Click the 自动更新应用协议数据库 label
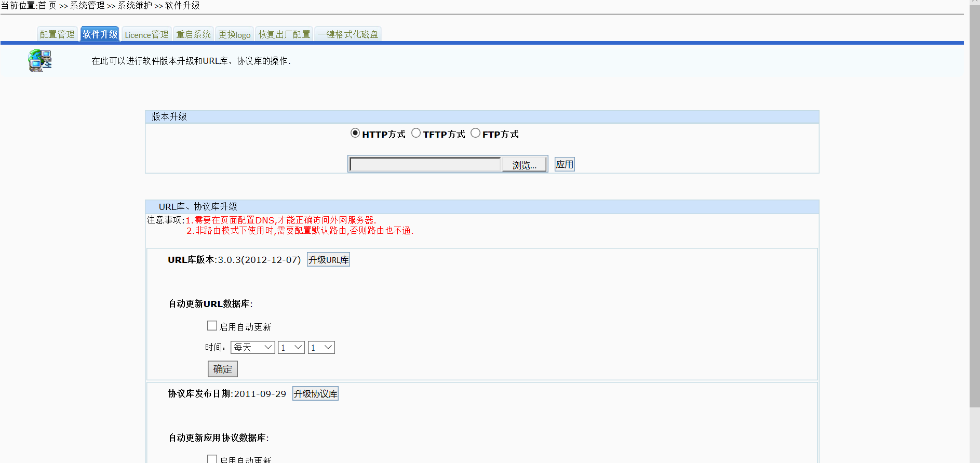The width and height of the screenshot is (980, 463). point(219,438)
